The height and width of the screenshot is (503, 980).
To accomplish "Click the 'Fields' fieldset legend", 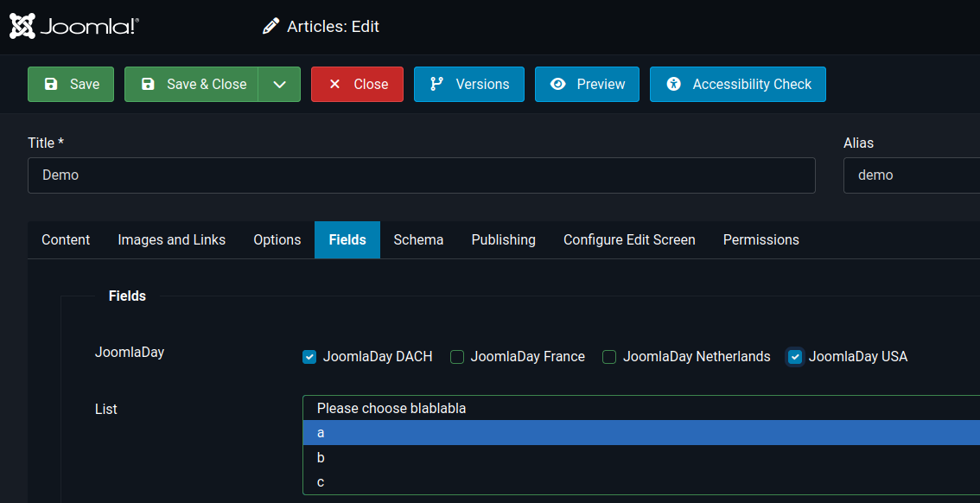I will click(x=128, y=296).
